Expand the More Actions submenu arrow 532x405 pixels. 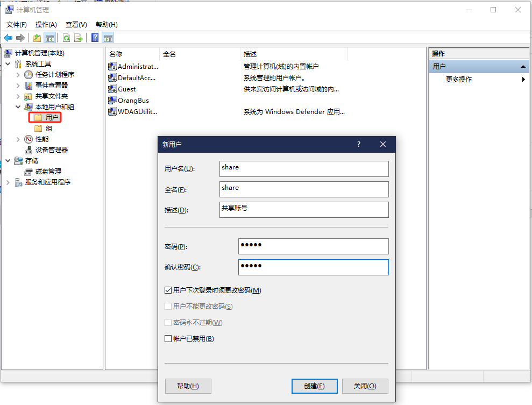coord(523,80)
